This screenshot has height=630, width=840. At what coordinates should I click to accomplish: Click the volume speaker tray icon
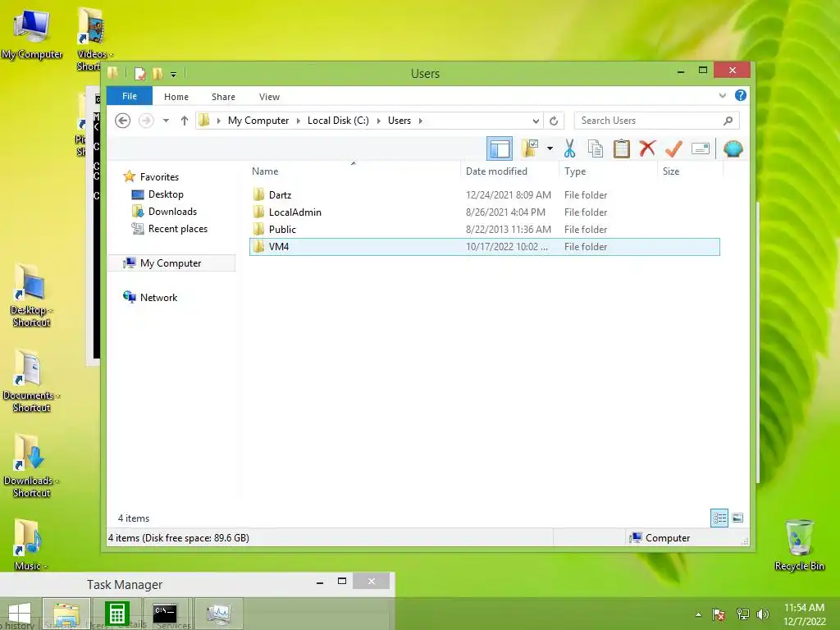(762, 614)
